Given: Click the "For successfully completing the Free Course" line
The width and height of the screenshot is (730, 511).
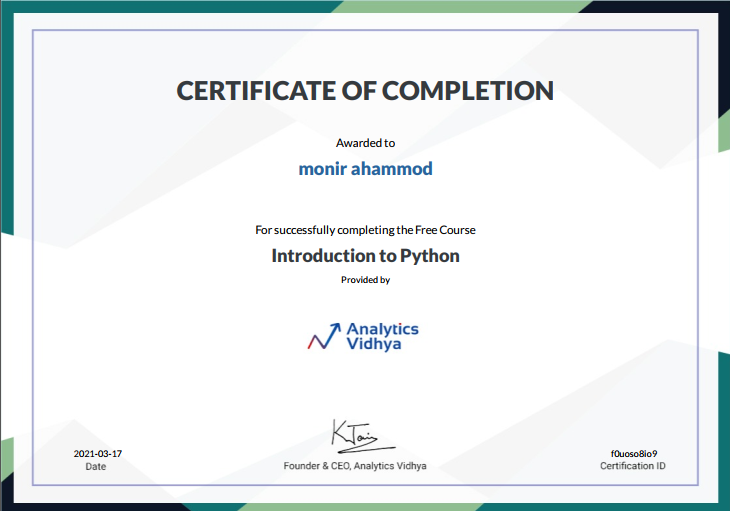Looking at the screenshot, I should pos(365,230).
